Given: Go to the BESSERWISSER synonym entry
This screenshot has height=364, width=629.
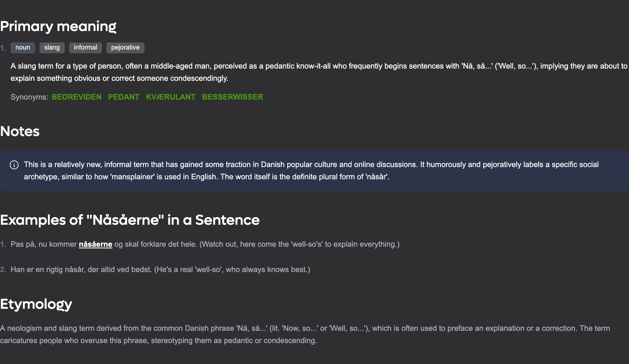Looking at the screenshot, I should pyautogui.click(x=232, y=97).
